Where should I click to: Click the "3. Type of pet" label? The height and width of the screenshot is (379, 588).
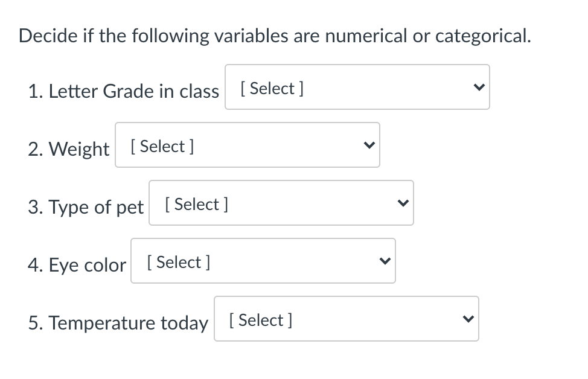click(85, 207)
